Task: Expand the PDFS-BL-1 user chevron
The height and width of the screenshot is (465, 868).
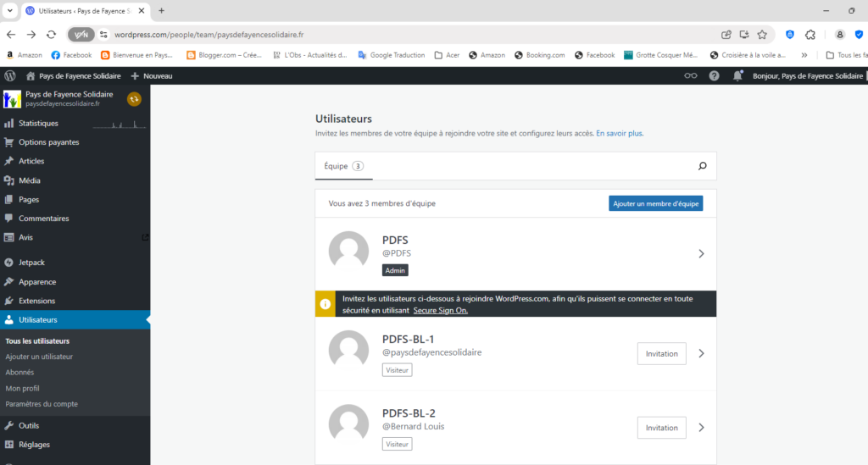Action: click(701, 353)
